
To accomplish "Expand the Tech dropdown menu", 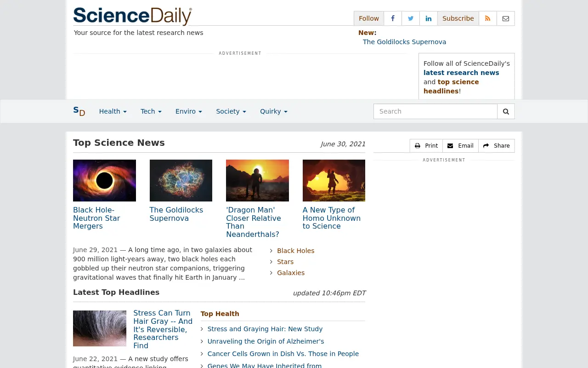I will (151, 111).
